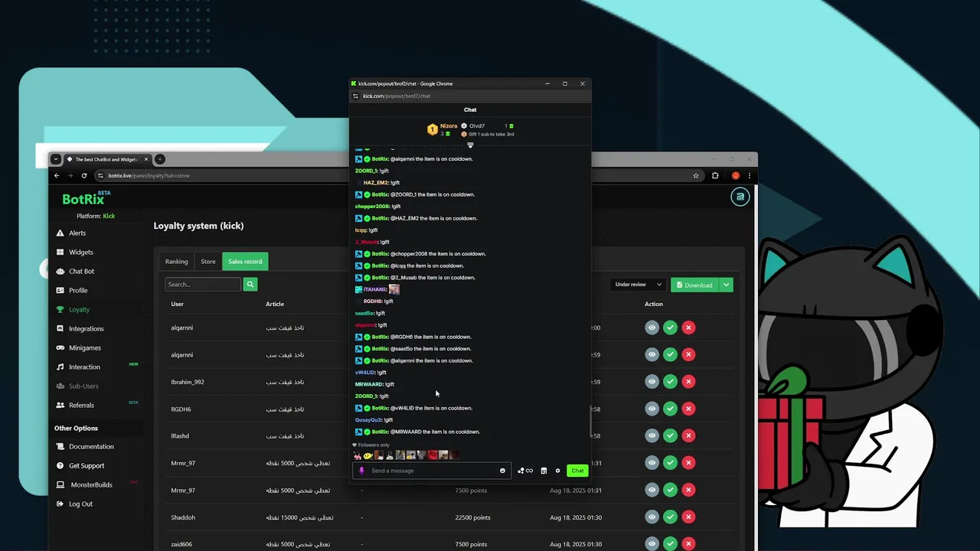Screen dimensions: 980x551
Task: Click the User column header
Action: pyautogui.click(x=177, y=304)
